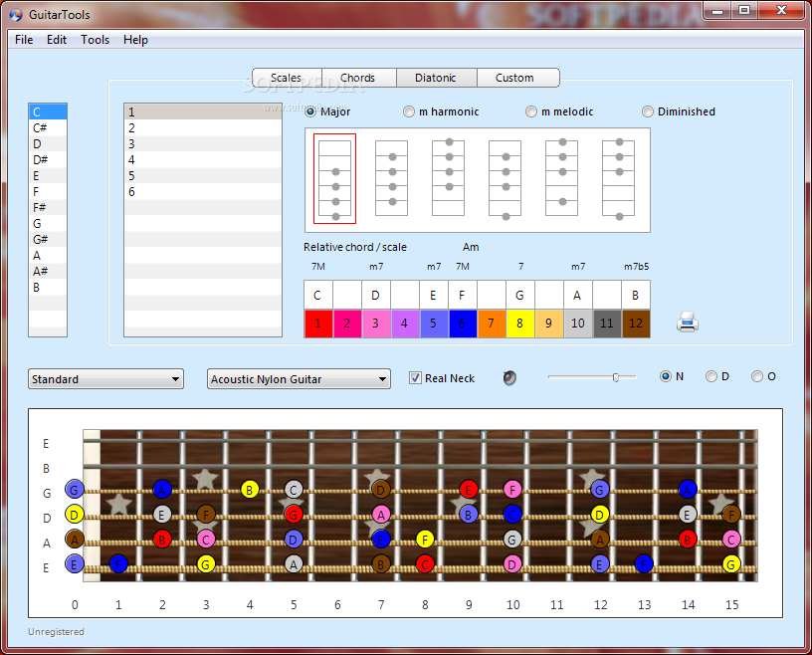Open the Acoustic Nylon Guitar instrument dropdown
The height and width of the screenshot is (655, 812).
299,379
